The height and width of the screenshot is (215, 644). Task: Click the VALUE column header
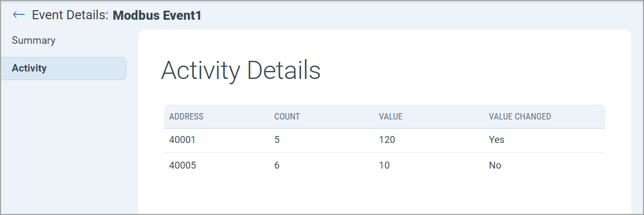point(390,116)
